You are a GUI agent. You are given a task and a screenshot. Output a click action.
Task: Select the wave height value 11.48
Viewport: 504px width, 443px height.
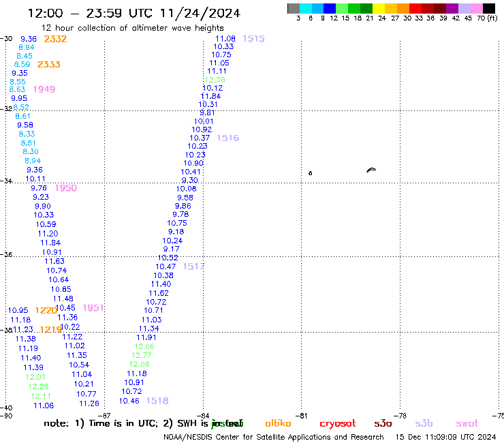click(63, 299)
